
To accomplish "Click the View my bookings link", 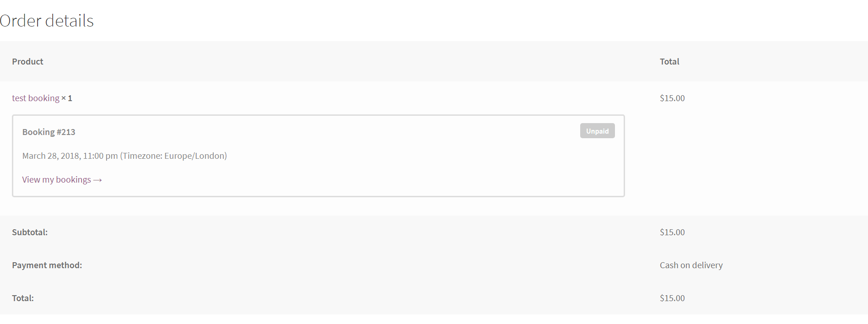I will point(56,180).
